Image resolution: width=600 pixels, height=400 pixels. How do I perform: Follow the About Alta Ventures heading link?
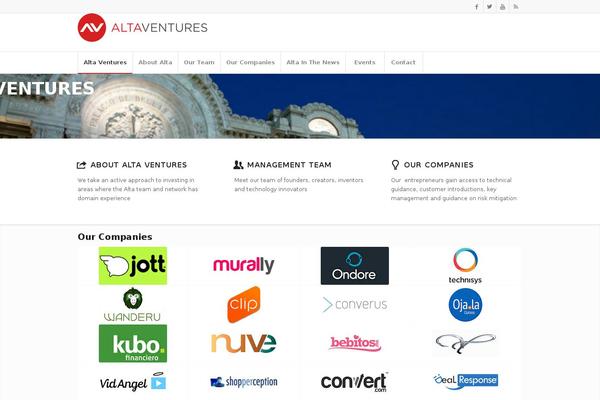point(139,165)
